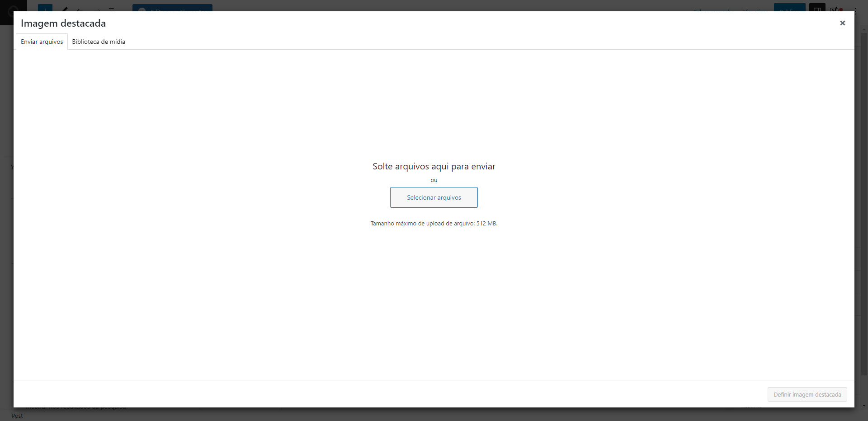868x421 pixels.
Task: Click the Post breadcrumb in the footer
Action: (x=17, y=416)
